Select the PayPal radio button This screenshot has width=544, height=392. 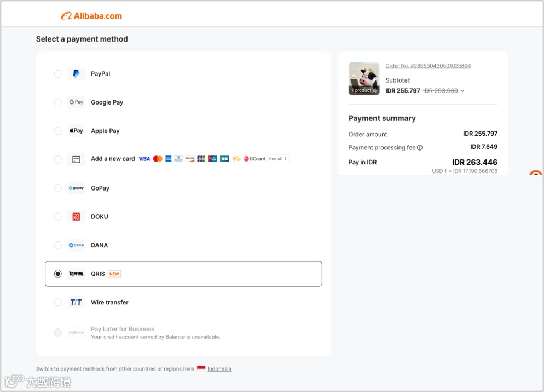tap(58, 74)
